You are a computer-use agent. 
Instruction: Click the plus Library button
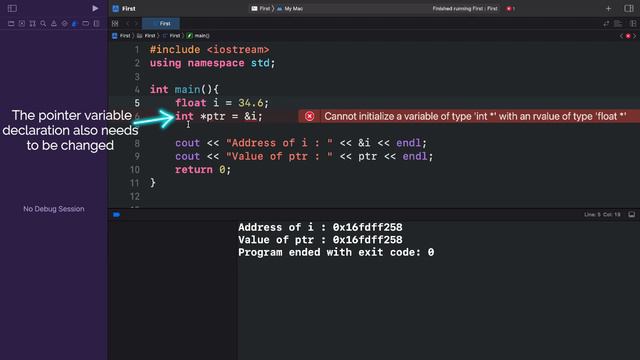point(608,9)
